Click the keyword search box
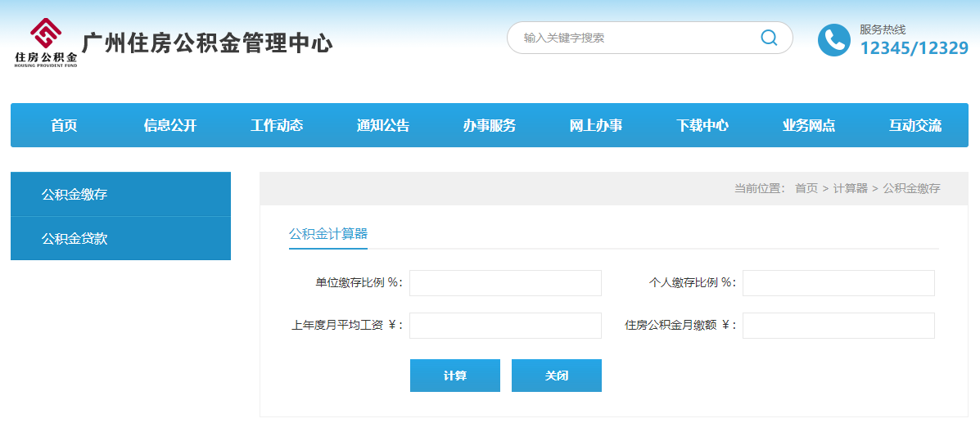980x423 pixels. [x=635, y=38]
